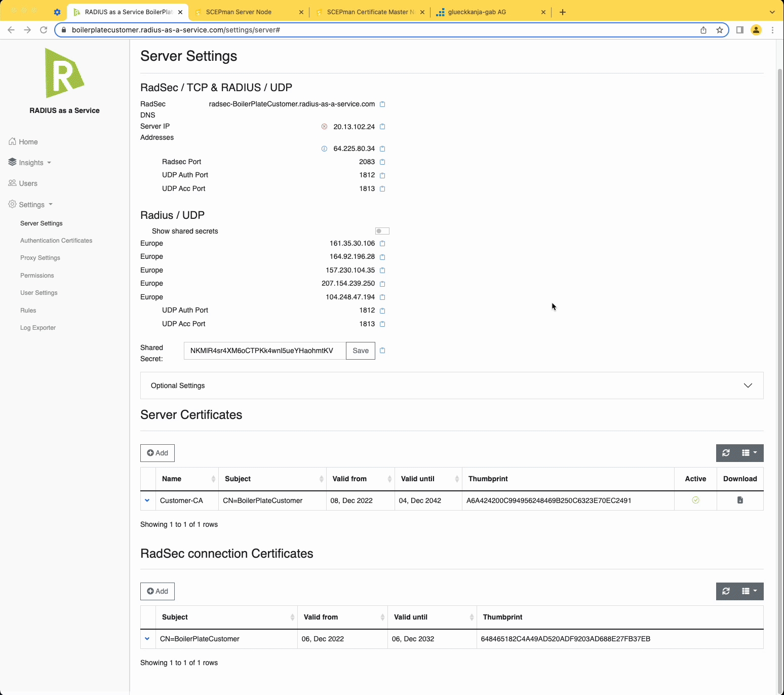Open Log Exporter page
784x695 pixels.
coord(38,328)
